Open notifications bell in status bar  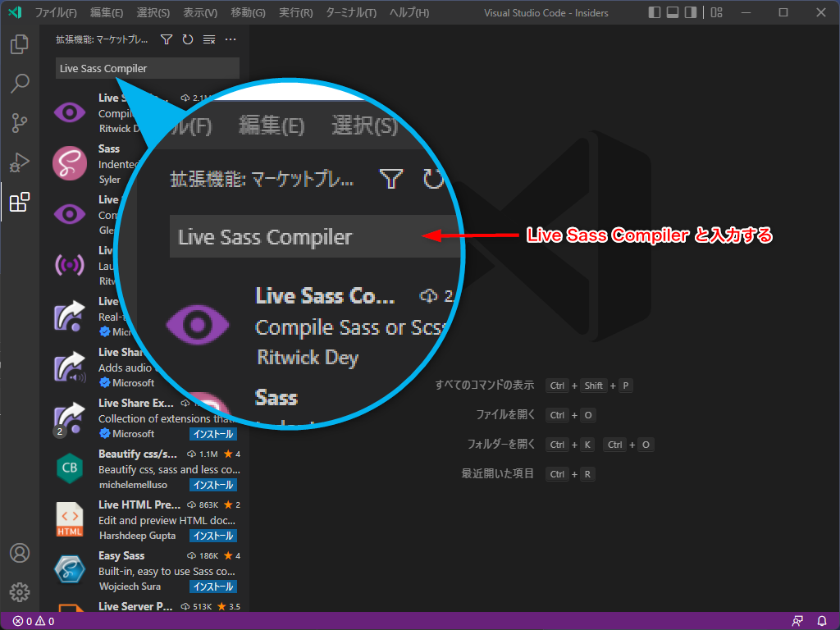822,622
